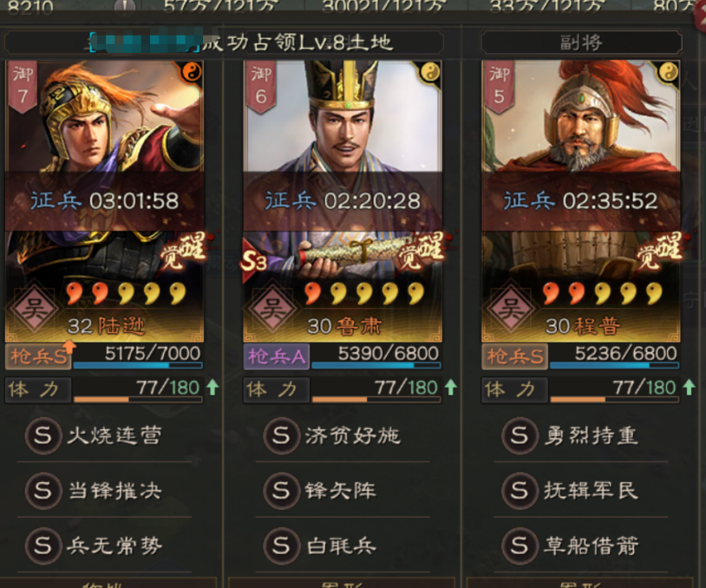Select the 锋矢阵 skill entry
The width and height of the screenshot is (706, 588).
coord(321,490)
